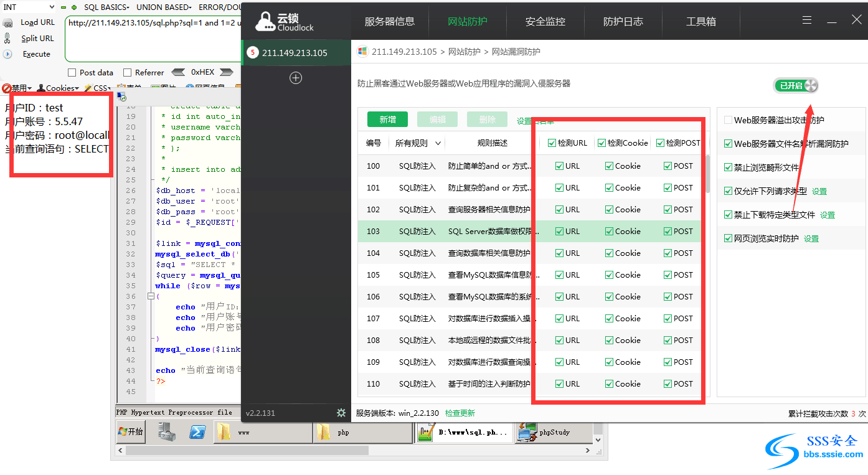Screen dimensions: 868x475
Task: Click the green plus icon beside INT
Action: [x=74, y=7]
